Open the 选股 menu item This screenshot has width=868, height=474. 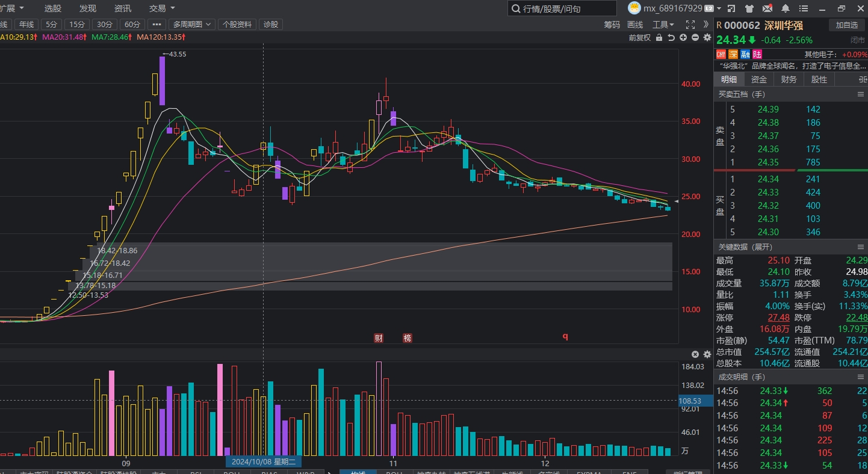53,8
